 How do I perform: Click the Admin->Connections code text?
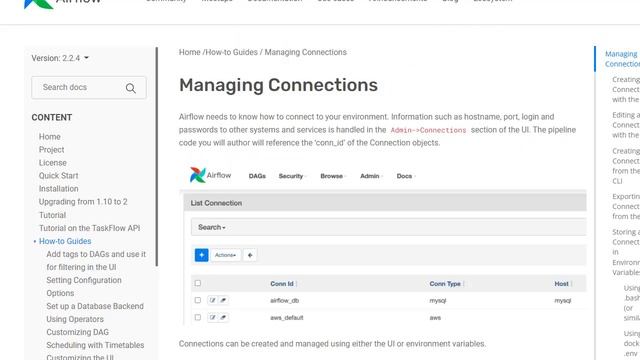click(428, 130)
